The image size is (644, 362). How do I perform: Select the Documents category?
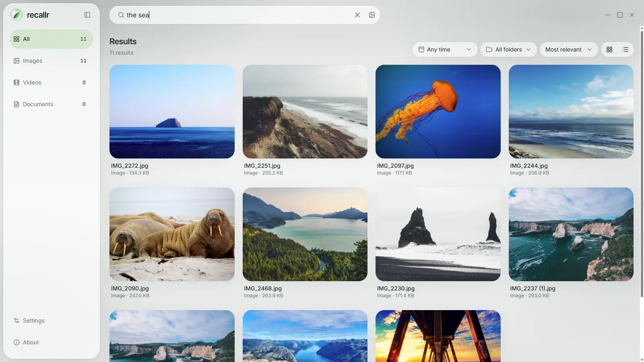click(52, 104)
